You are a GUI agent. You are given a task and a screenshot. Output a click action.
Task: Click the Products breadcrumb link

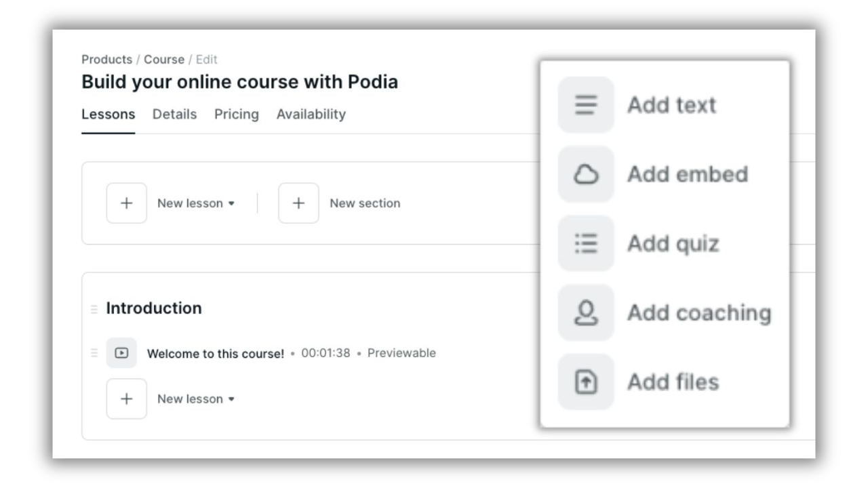tap(106, 60)
